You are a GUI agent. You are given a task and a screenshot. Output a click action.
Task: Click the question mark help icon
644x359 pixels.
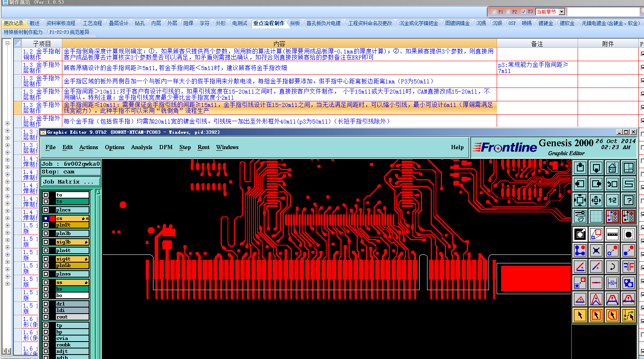coord(629,200)
